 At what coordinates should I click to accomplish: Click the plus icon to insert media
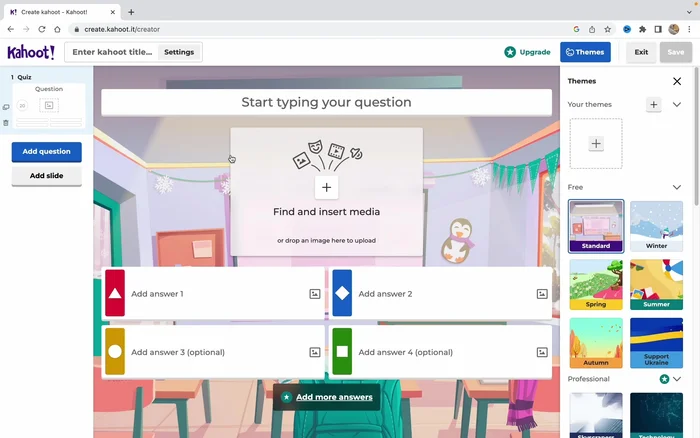pos(326,187)
